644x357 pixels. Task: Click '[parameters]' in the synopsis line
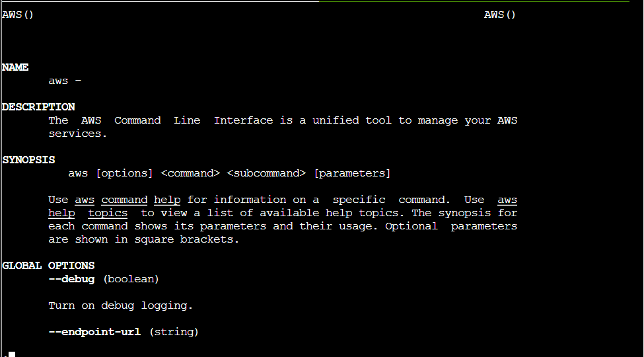[x=352, y=173]
